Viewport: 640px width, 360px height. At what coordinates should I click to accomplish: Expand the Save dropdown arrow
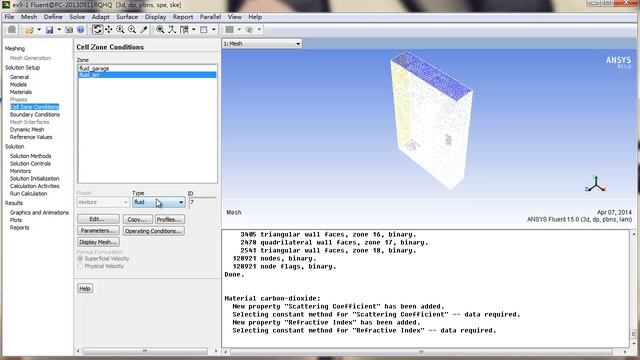[59, 30]
